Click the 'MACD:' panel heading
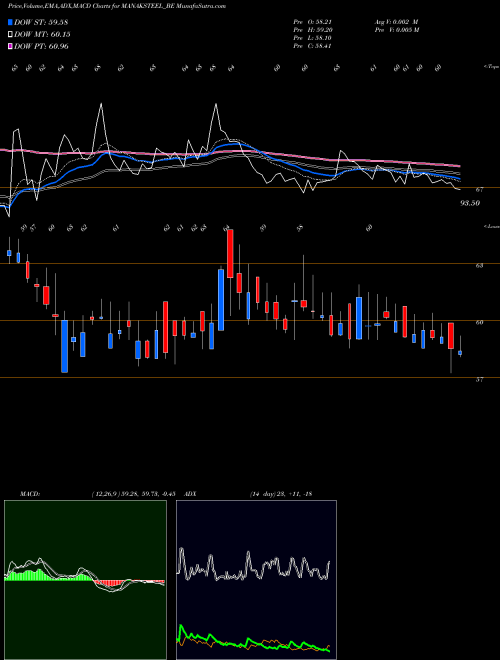Image resolution: width=500 pixels, height=660 pixels. (x=30, y=494)
